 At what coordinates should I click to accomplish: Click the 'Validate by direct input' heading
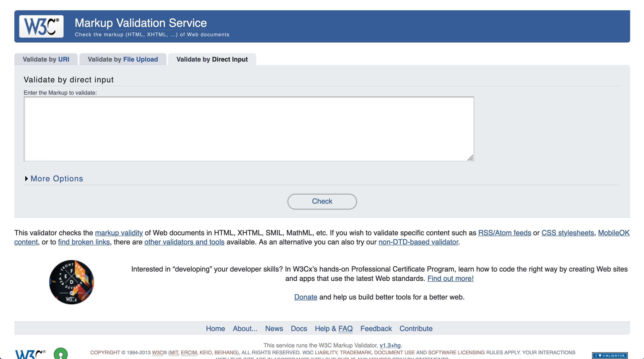[x=68, y=79]
